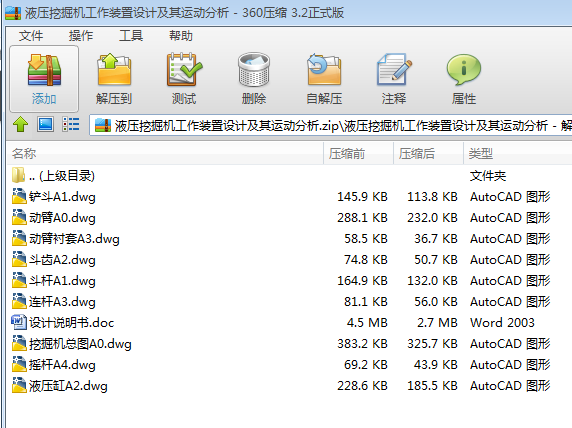The height and width of the screenshot is (428, 572).
Task: Click the archive path address field
Action: tap(331, 126)
